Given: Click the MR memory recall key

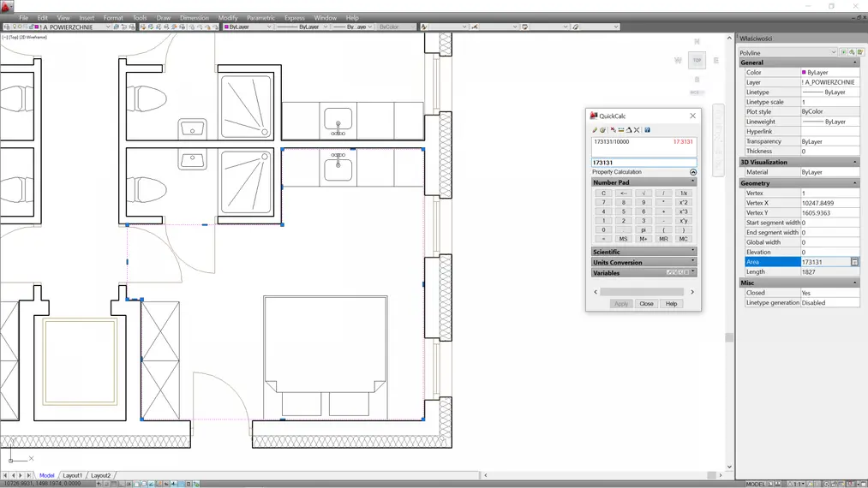Looking at the screenshot, I should (x=663, y=239).
